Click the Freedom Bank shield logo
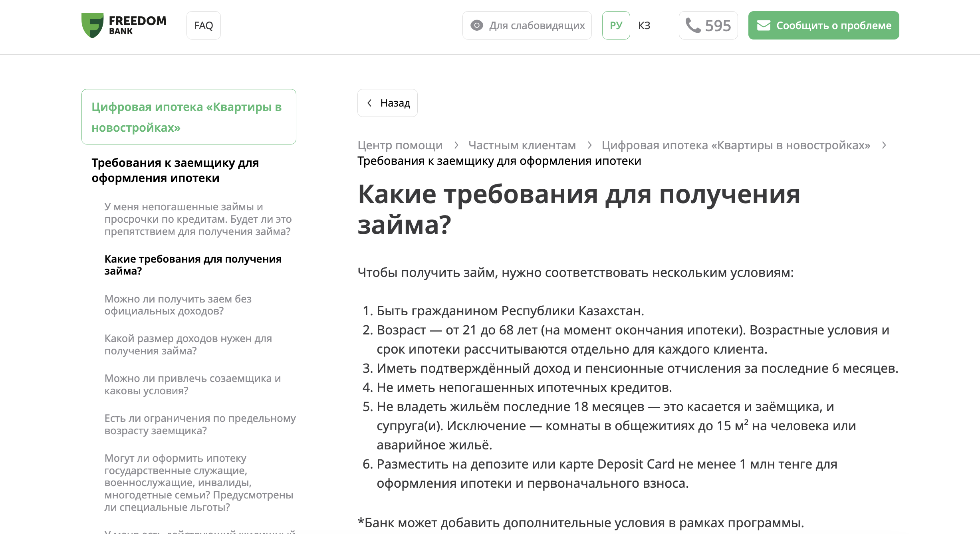Viewport: 980px width, 534px height. tap(92, 25)
